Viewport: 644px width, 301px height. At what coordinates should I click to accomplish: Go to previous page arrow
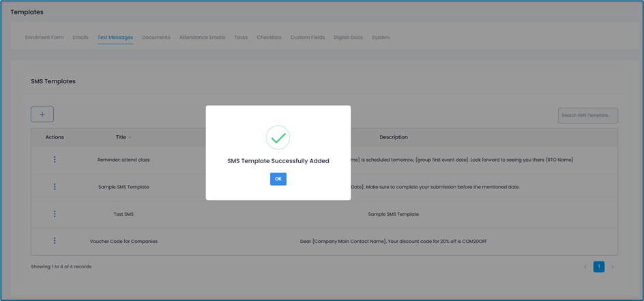coord(585,267)
